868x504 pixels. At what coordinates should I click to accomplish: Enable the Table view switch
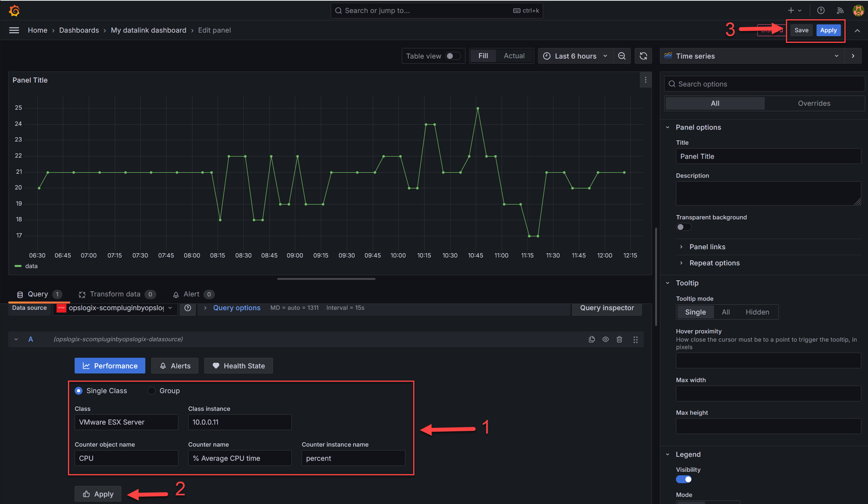click(x=453, y=56)
